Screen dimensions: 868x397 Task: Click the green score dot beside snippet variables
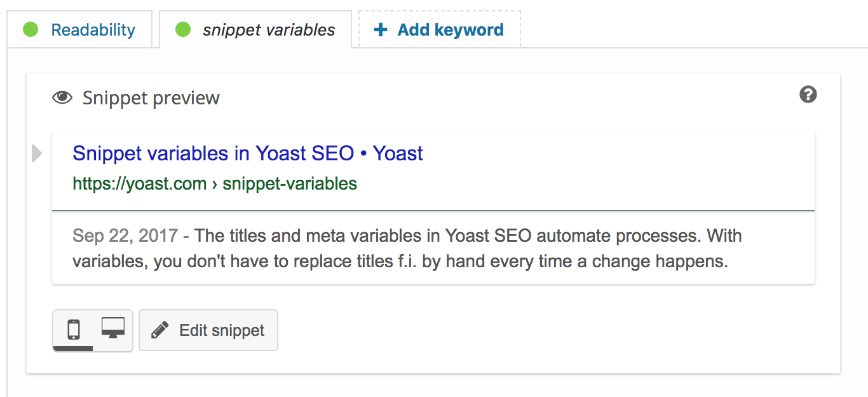click(183, 30)
